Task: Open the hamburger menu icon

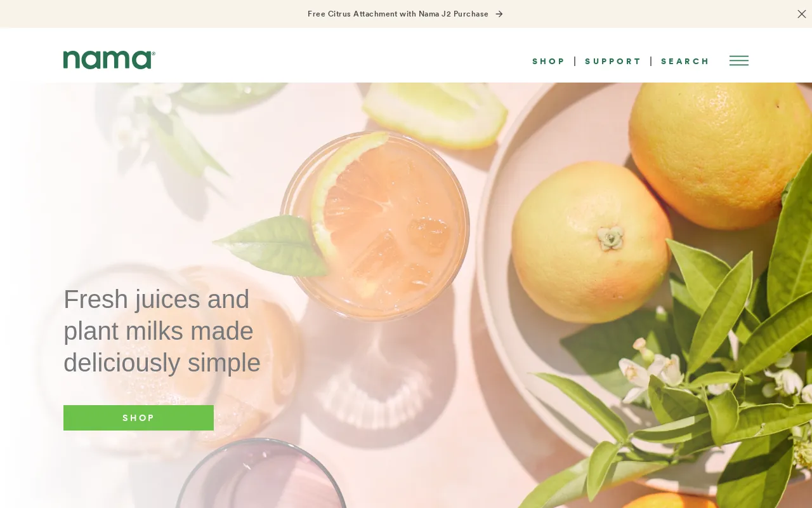Action: (739, 61)
